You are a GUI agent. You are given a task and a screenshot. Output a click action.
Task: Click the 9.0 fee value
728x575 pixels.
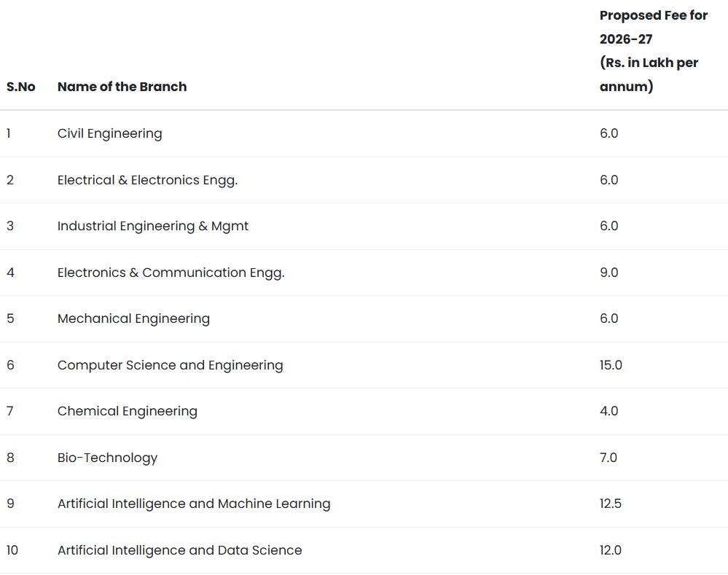(608, 273)
